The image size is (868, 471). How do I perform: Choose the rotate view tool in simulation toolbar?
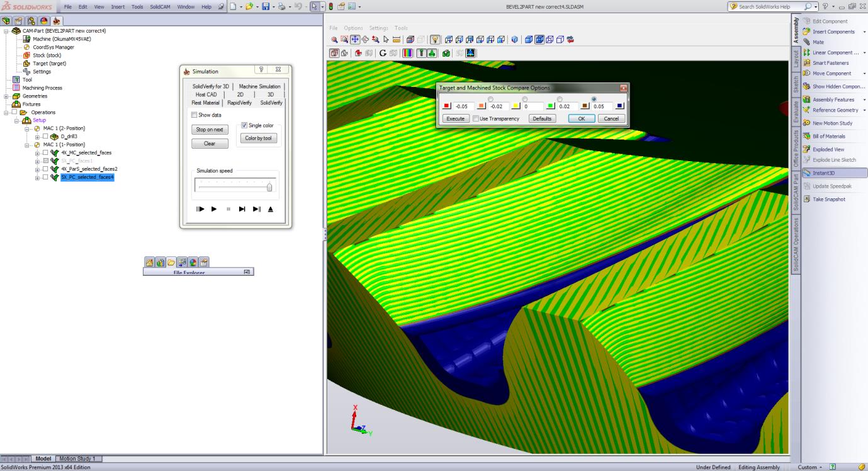[x=365, y=40]
